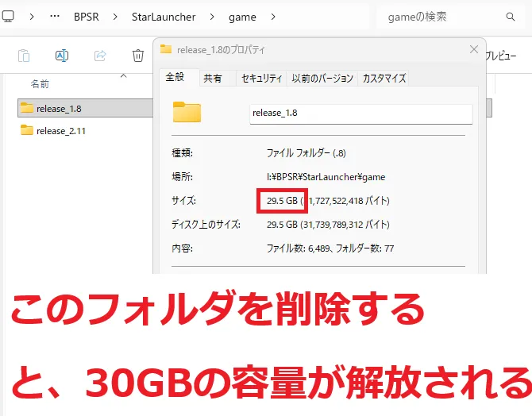The image size is (532, 416).
Task: Expand the chevron after BPSR
Action: (115, 17)
